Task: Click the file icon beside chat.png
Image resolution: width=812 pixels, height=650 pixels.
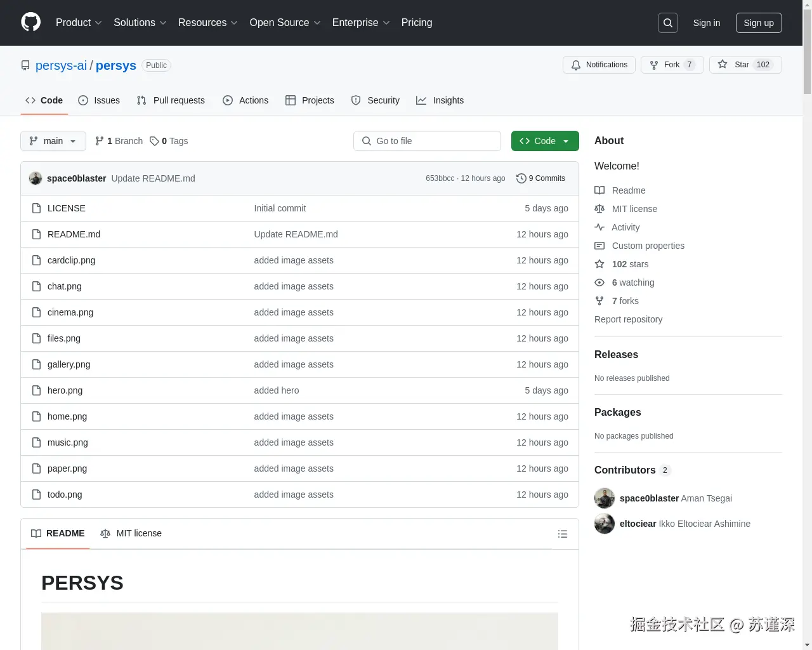Action: (x=36, y=286)
